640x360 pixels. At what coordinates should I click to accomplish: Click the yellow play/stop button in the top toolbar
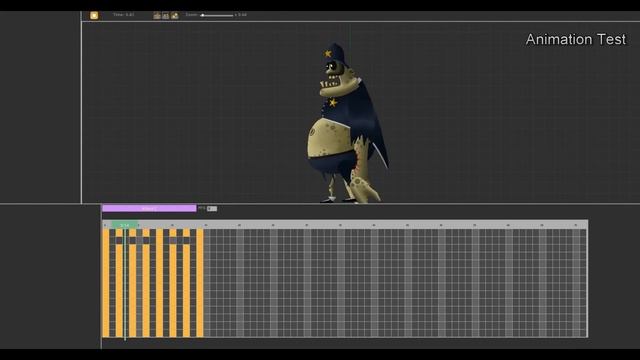[94, 16]
